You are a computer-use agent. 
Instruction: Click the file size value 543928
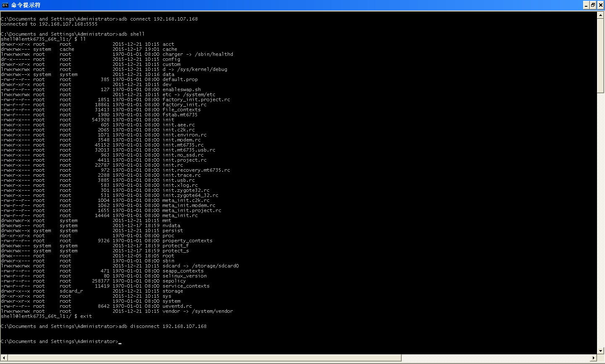click(101, 120)
